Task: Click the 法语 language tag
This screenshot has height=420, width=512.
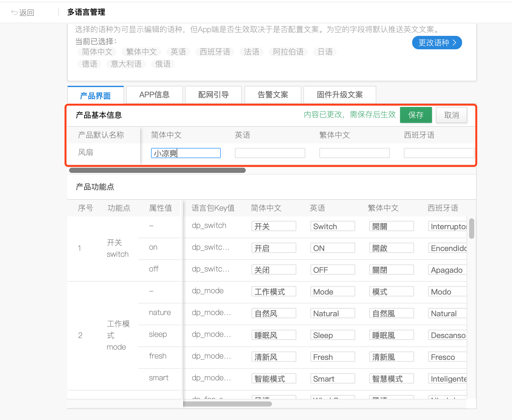Action: [x=252, y=52]
